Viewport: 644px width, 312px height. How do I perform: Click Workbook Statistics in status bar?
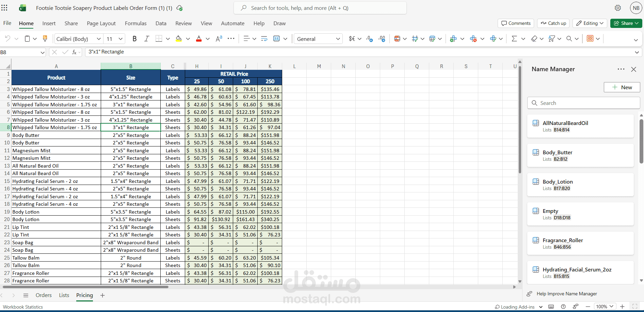[x=23, y=307]
